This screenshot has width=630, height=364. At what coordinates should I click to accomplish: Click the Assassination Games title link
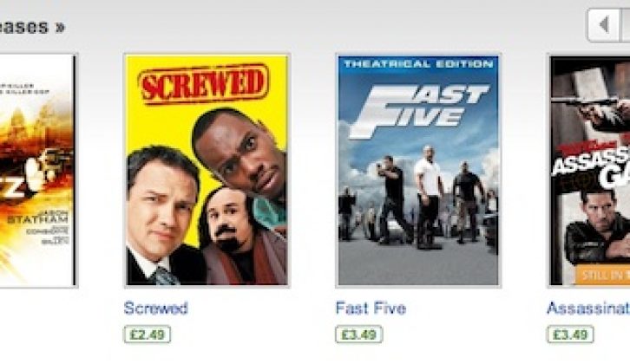coord(588,309)
